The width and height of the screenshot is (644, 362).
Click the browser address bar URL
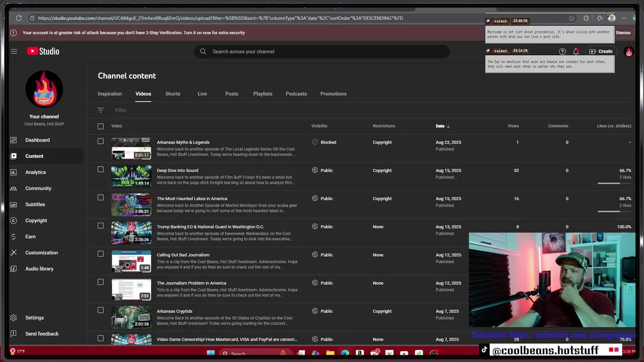[220, 18]
